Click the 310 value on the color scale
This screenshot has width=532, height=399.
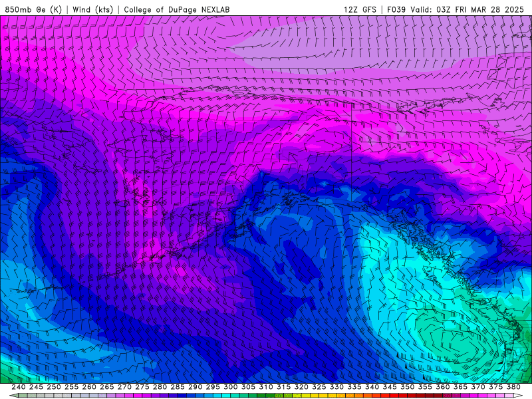265,387
